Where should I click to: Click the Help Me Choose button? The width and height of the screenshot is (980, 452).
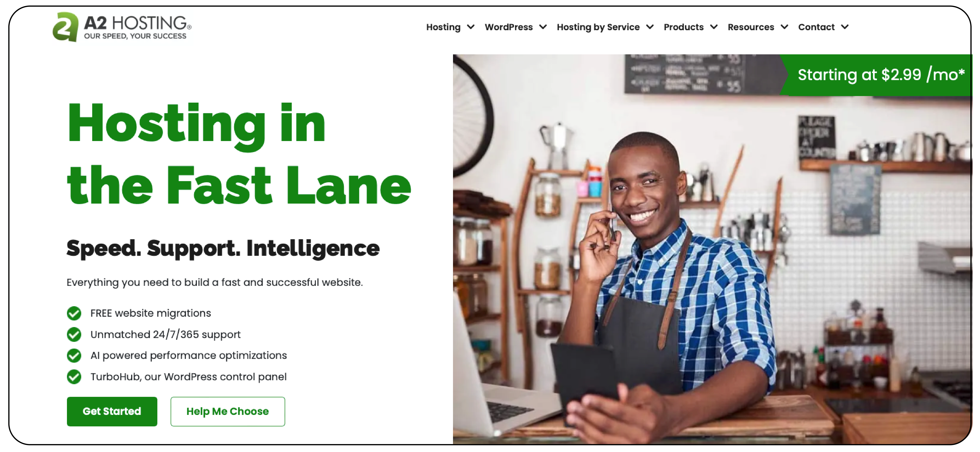tap(228, 412)
